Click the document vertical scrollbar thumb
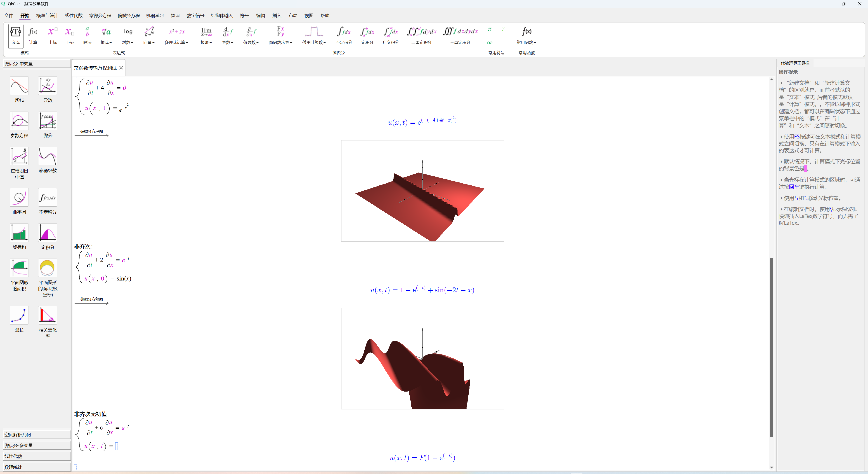Screen dimensions: 868x474 point(771,347)
